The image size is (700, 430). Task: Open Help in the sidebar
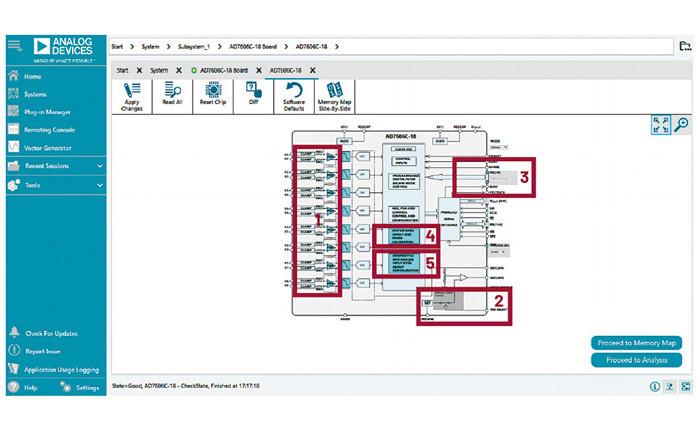click(x=30, y=388)
